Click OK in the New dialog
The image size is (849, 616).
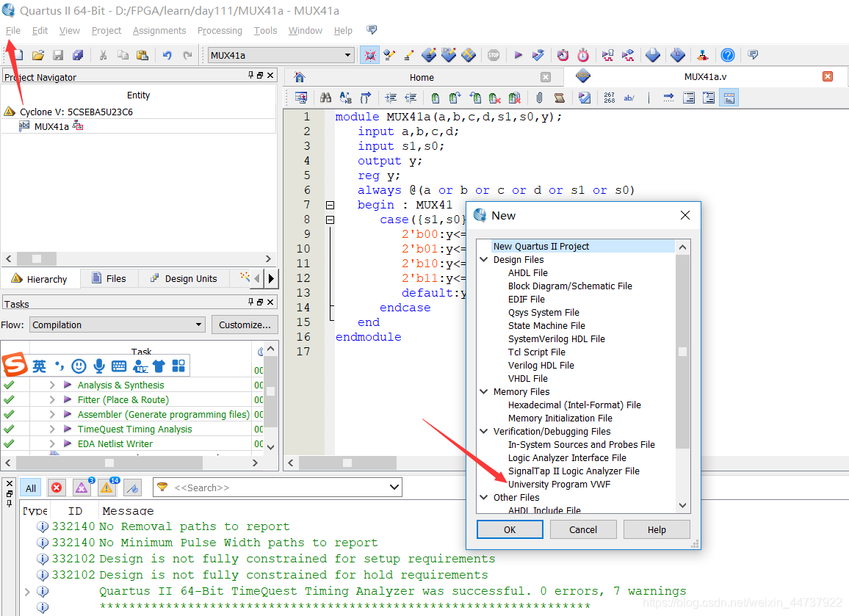tap(510, 529)
